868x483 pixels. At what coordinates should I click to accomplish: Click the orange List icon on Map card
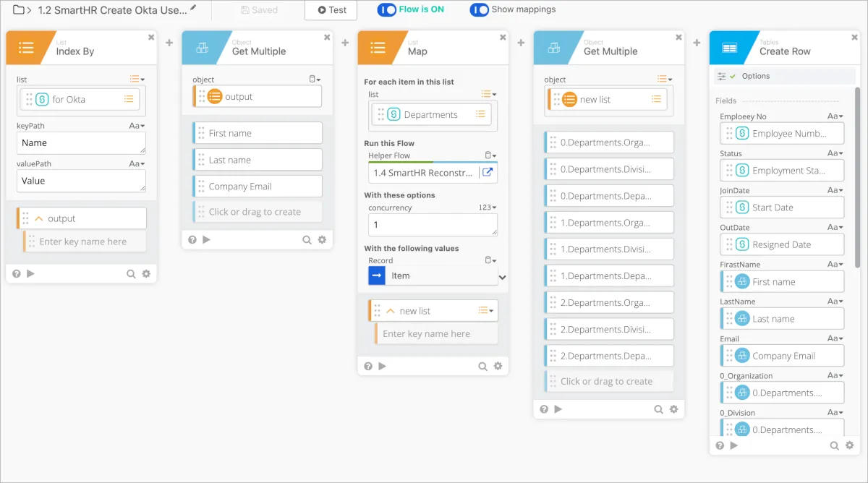coord(378,48)
